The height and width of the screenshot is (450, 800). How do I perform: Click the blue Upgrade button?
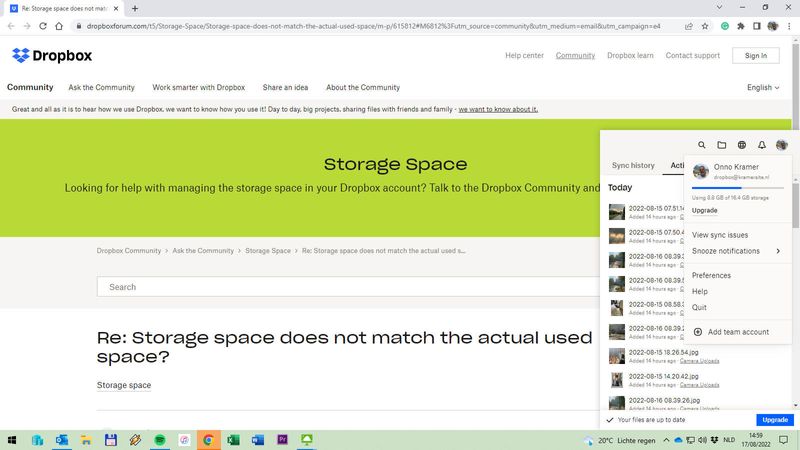coord(774,420)
